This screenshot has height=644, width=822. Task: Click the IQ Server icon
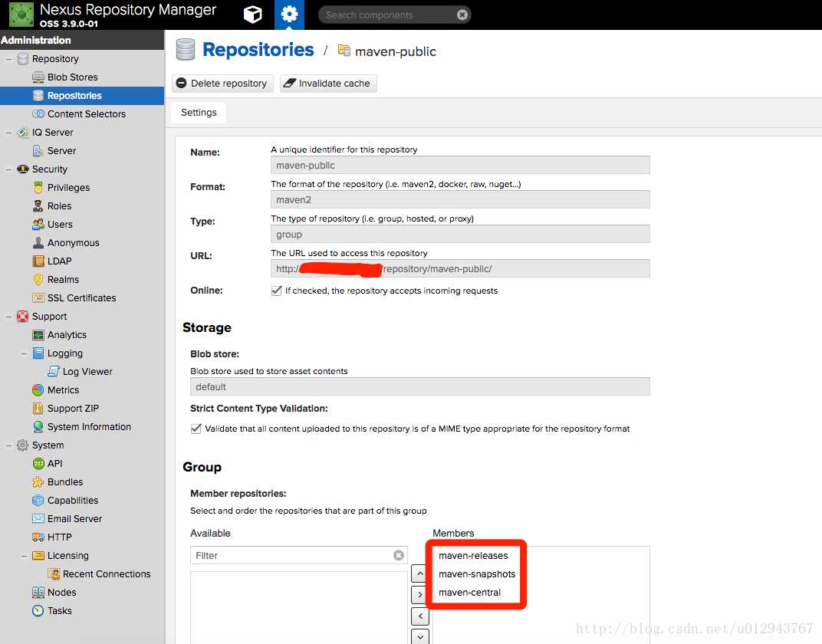(22, 133)
